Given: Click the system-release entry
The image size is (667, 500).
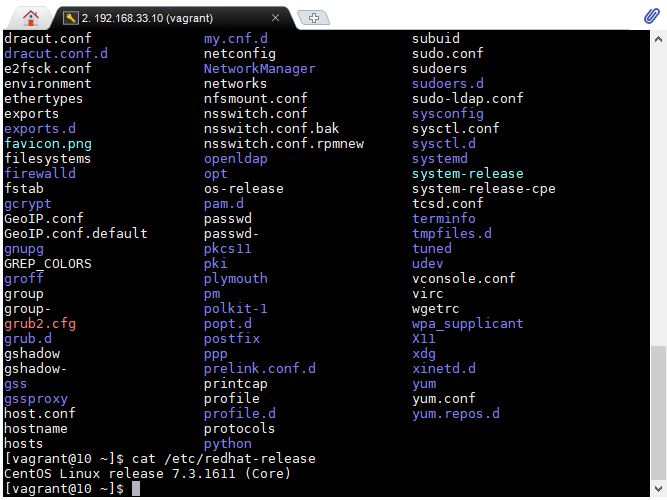Looking at the screenshot, I should [467, 174].
